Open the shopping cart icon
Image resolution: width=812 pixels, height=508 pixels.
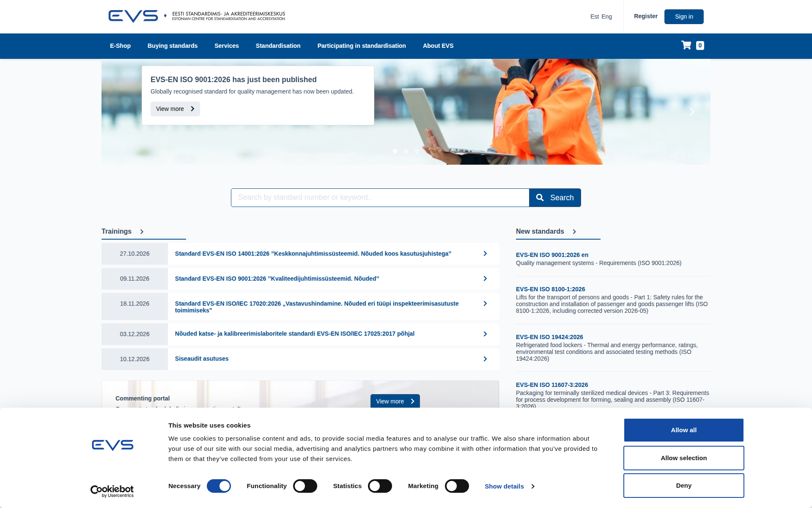coord(686,45)
